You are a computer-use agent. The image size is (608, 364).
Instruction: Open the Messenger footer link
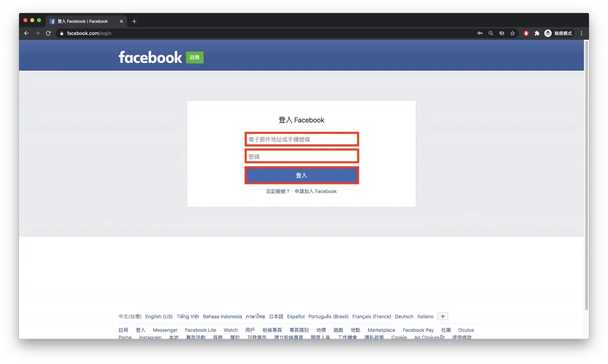(165, 330)
